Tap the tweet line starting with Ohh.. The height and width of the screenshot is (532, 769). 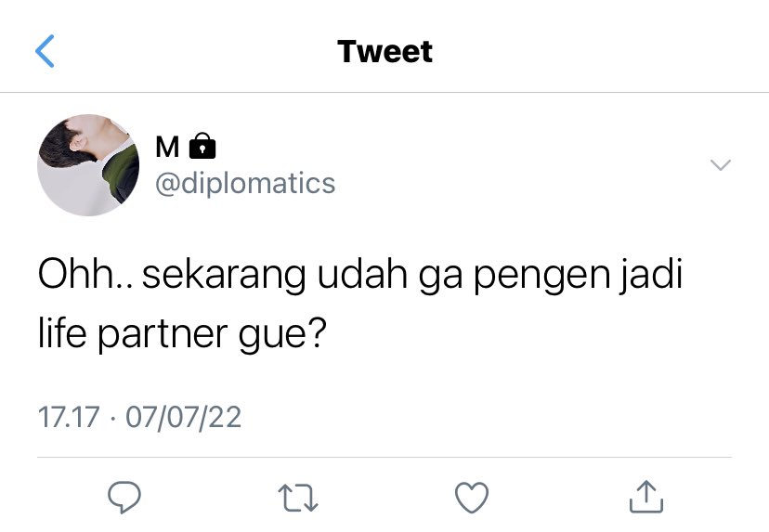click(x=360, y=276)
